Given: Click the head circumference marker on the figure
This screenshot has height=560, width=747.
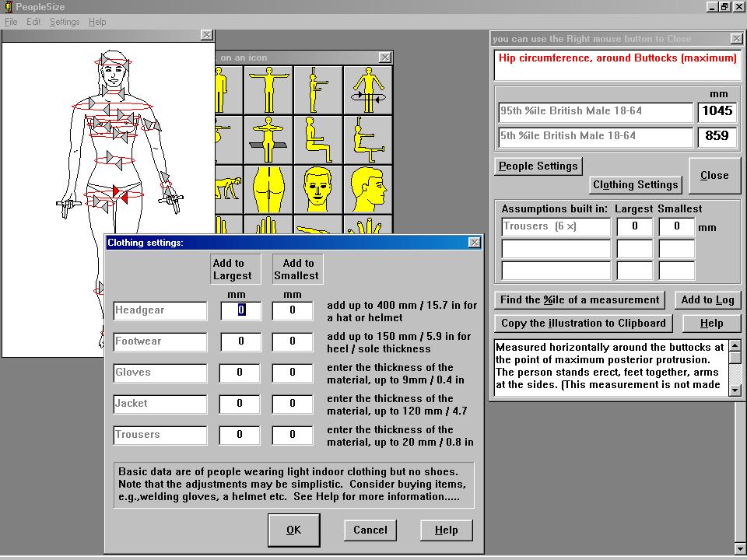Looking at the screenshot, I should 114,61.
